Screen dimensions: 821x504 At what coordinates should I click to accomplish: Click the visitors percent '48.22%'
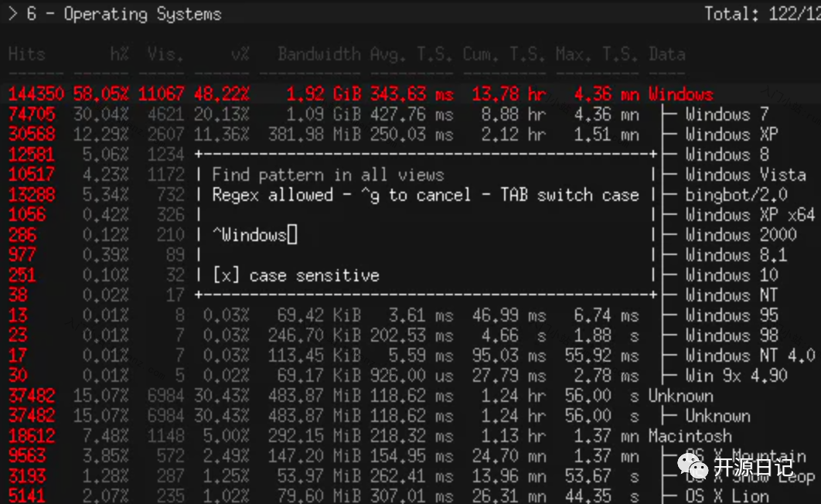(x=222, y=94)
